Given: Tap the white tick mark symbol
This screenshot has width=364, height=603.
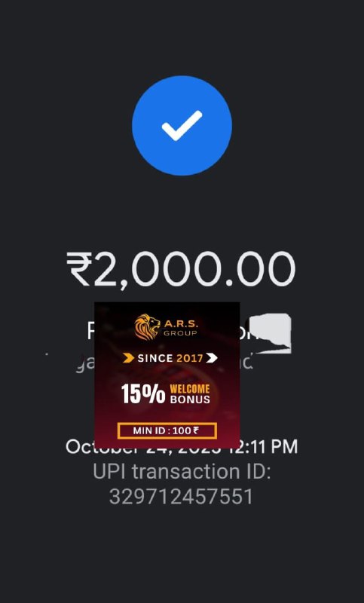Looking at the screenshot, I should [x=182, y=126].
